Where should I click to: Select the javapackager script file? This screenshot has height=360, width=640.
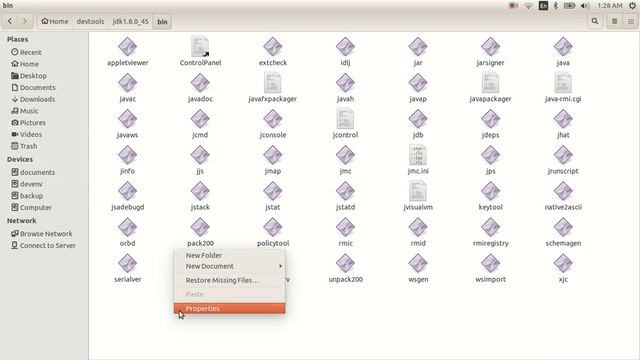click(490, 83)
